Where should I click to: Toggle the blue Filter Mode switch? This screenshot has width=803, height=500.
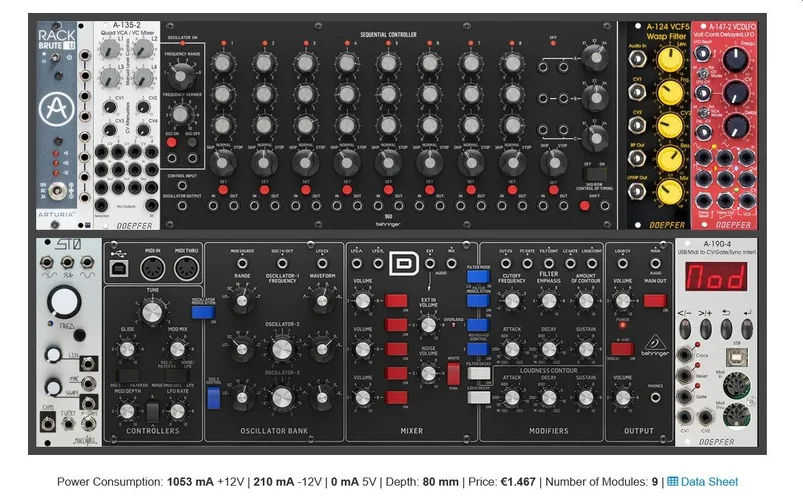pyautogui.click(x=478, y=277)
